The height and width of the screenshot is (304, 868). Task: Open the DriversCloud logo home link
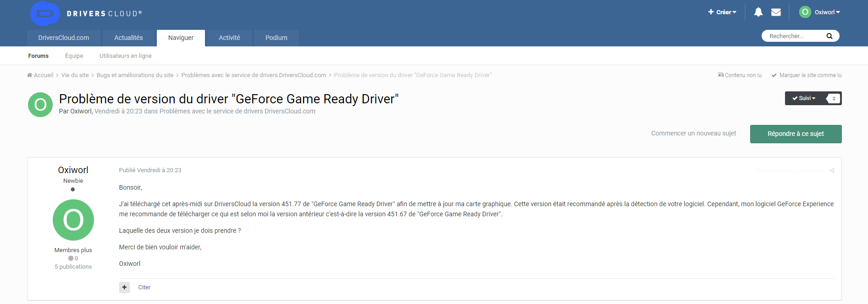pos(86,13)
